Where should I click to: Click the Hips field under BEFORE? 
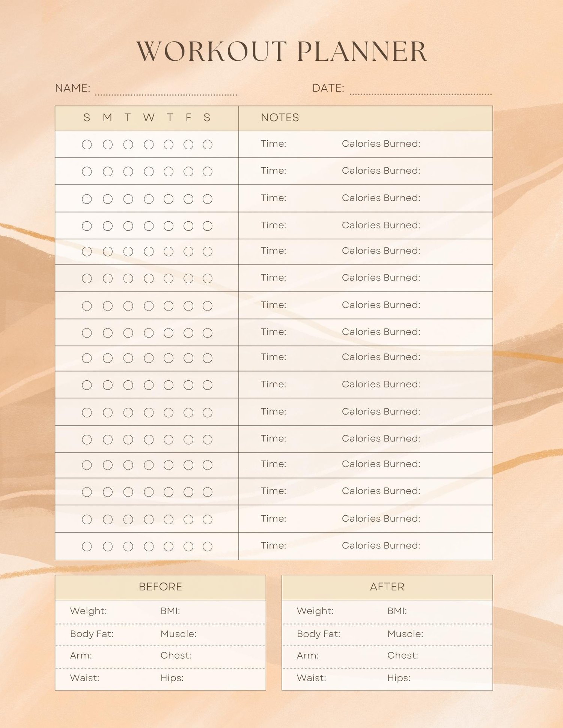click(x=172, y=678)
